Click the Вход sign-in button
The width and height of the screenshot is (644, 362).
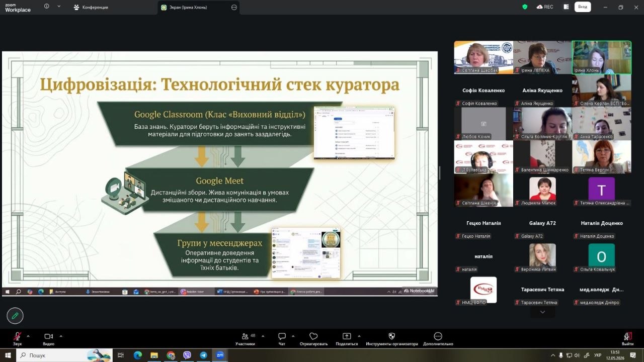(x=583, y=7)
